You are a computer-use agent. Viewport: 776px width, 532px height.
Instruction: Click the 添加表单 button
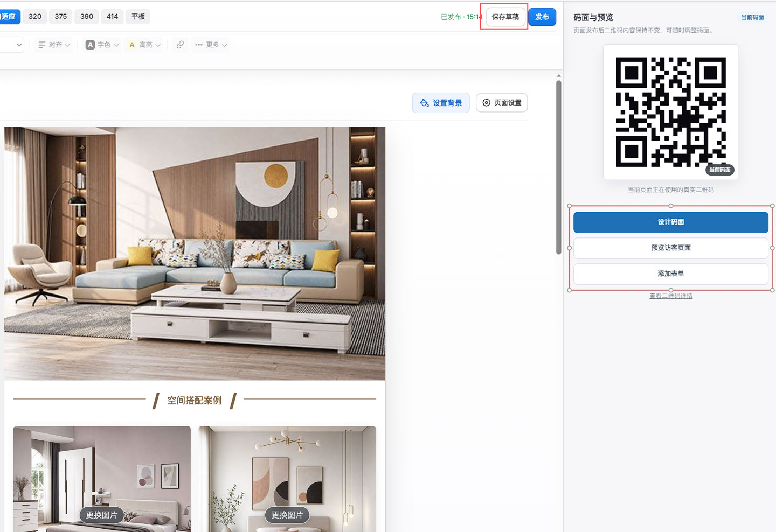pyautogui.click(x=671, y=274)
